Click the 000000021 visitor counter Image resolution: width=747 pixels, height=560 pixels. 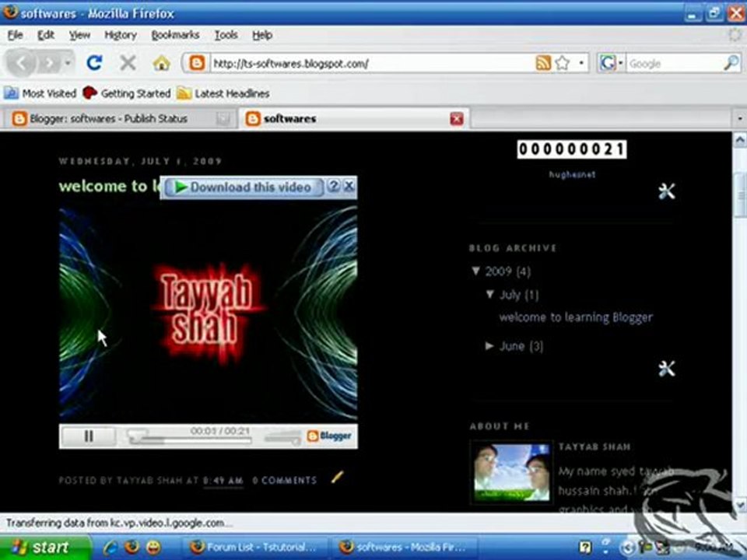[571, 149]
